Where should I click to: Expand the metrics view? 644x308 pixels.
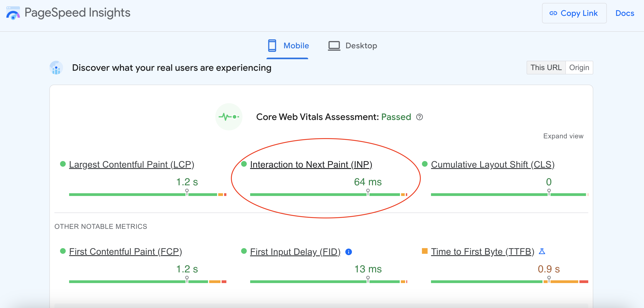(563, 136)
